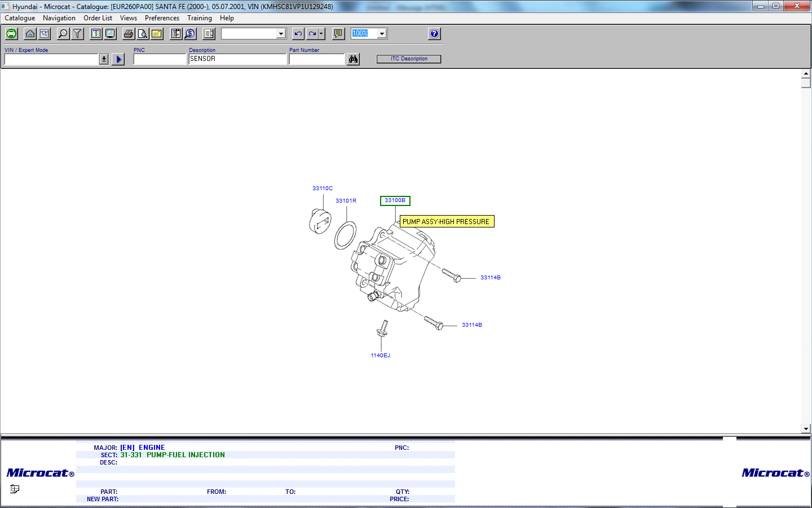Open the Navigation menu
Image resolution: width=812 pixels, height=508 pixels.
click(x=59, y=18)
